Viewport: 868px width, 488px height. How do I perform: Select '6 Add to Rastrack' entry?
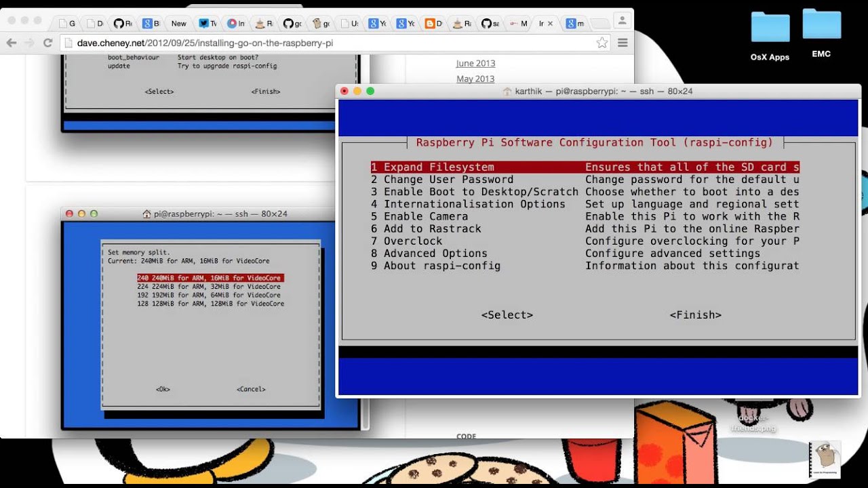(x=585, y=228)
